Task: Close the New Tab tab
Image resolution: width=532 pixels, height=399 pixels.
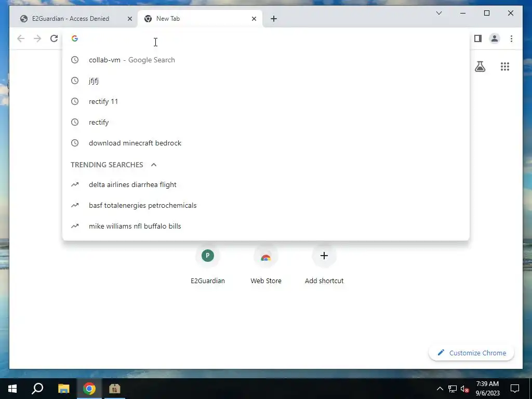Action: 254,19
